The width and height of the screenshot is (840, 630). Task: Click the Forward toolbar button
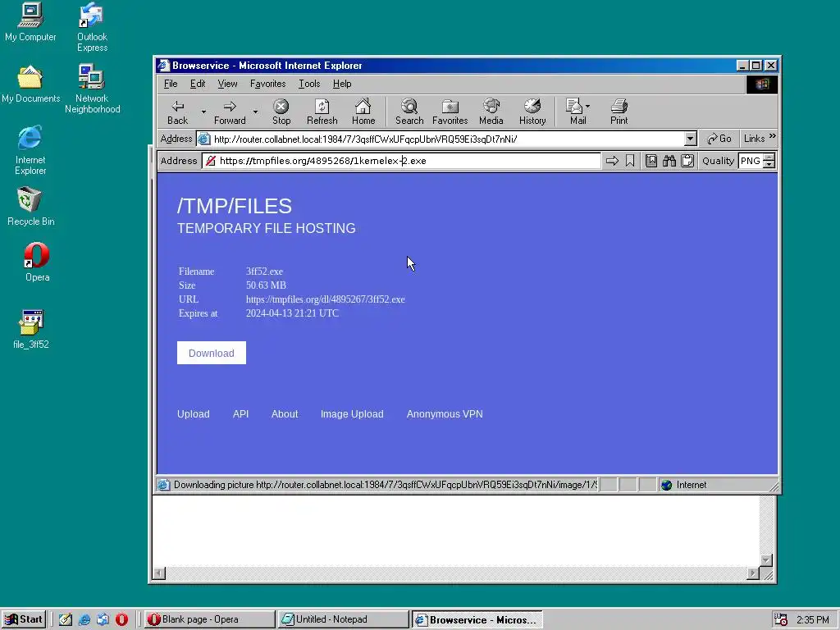[x=230, y=112]
